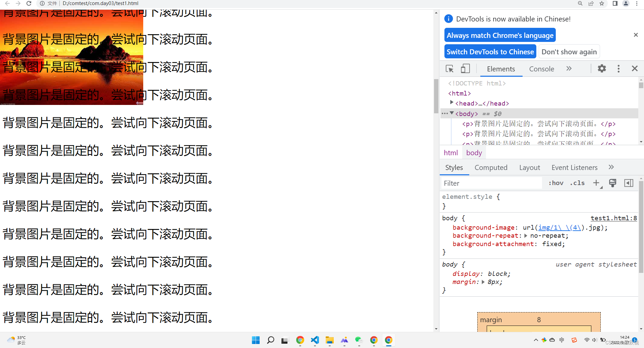Image resolution: width=644 pixels, height=348 pixels.
Task: Expand the margin shorthand triangle
Action: [483, 282]
